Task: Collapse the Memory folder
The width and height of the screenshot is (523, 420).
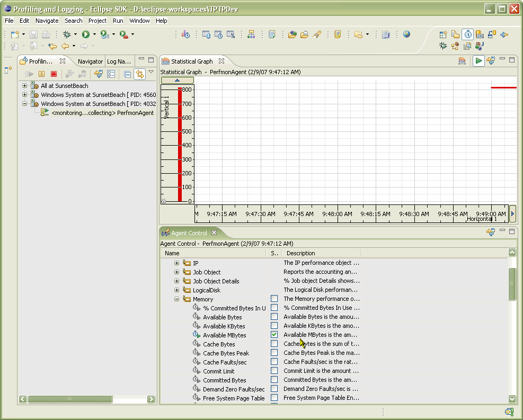Action: click(x=177, y=299)
